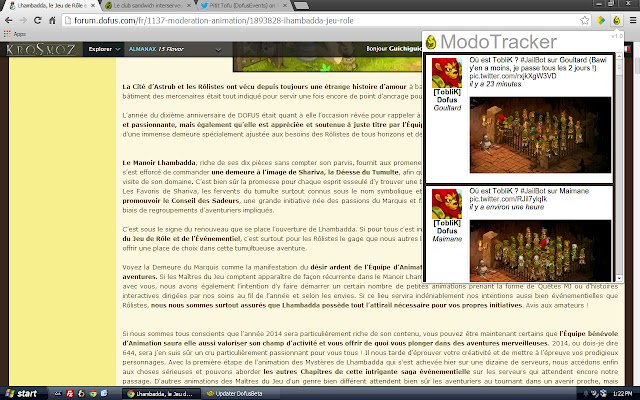Open the Chrome hamburger menu

[x=633, y=20]
